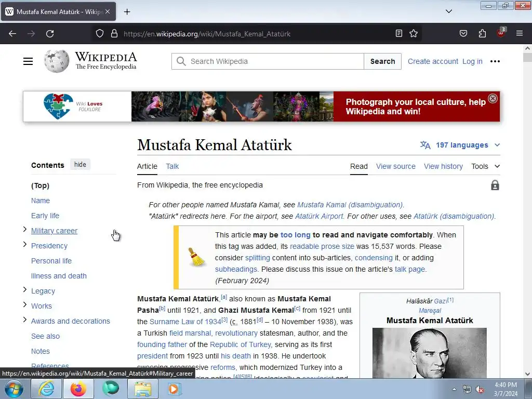The height and width of the screenshot is (399, 532).
Task: Open Surname Law of 1934 link
Action: point(185,322)
